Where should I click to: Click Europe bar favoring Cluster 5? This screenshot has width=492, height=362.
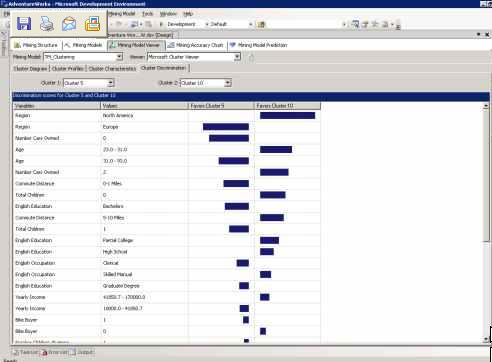(226, 127)
